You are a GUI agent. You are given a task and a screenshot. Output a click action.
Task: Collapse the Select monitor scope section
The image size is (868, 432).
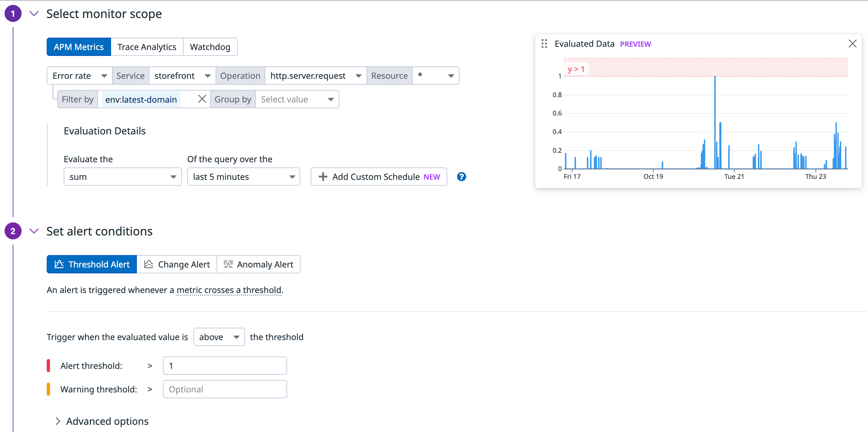pos(34,14)
